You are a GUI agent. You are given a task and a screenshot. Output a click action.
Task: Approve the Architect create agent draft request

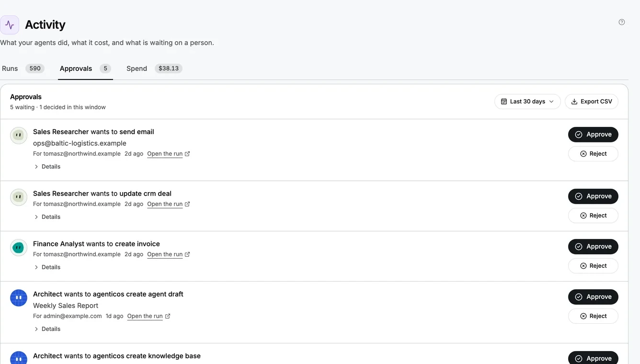[593, 297]
